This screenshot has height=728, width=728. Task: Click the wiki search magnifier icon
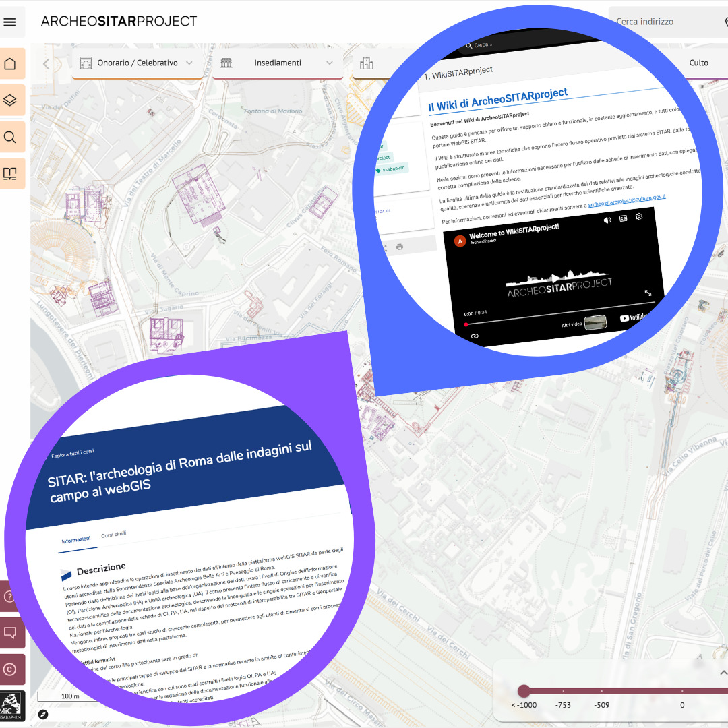point(468,46)
